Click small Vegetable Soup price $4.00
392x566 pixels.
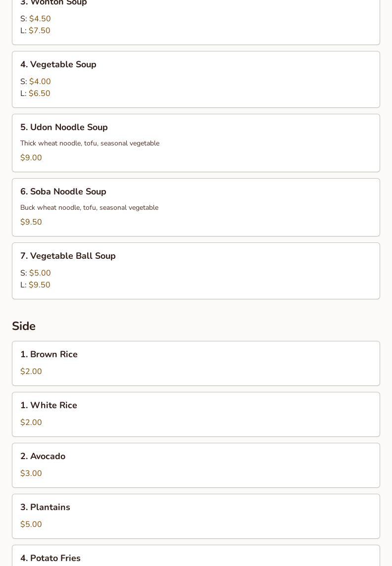coord(40,82)
